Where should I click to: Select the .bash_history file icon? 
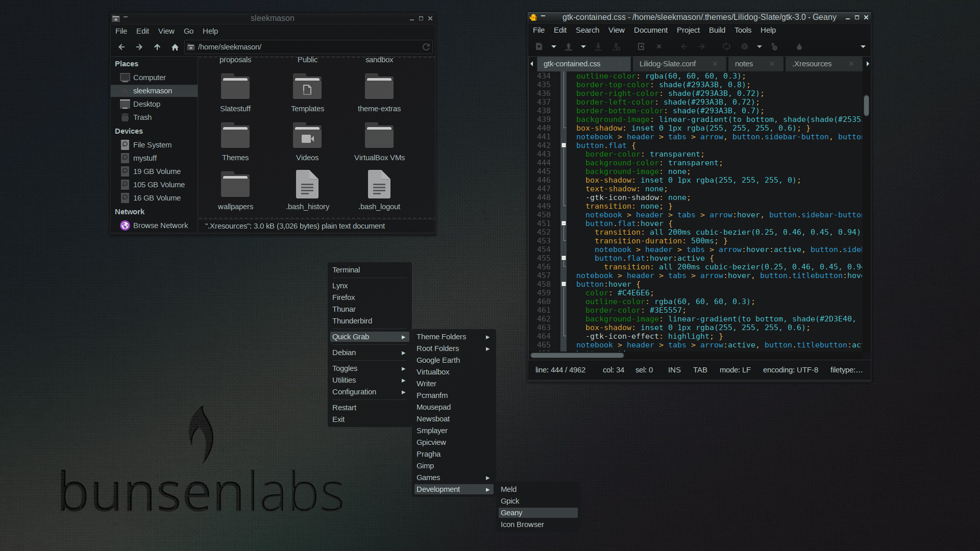307,184
